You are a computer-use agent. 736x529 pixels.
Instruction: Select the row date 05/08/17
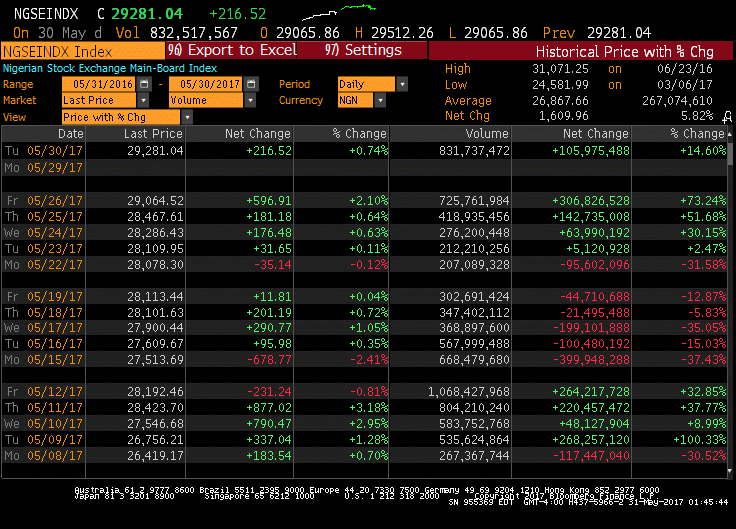tap(55, 455)
